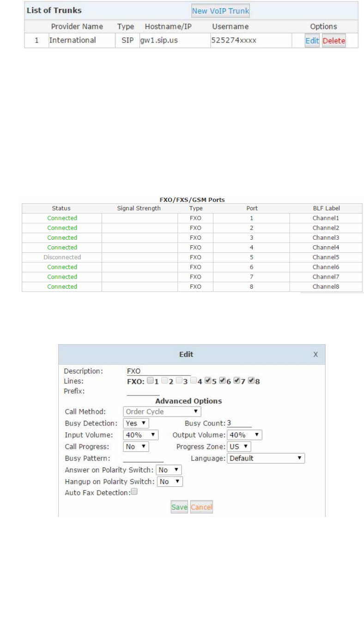
Task: Click the New VoIP Trunk button
Action: tap(221, 11)
